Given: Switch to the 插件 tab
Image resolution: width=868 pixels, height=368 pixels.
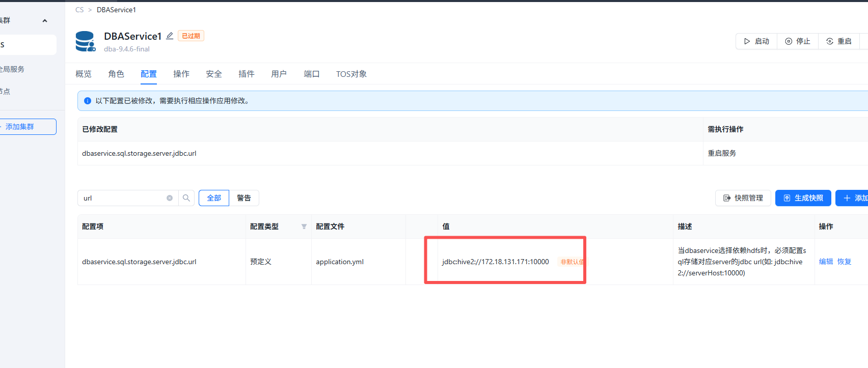Looking at the screenshot, I should 247,74.
